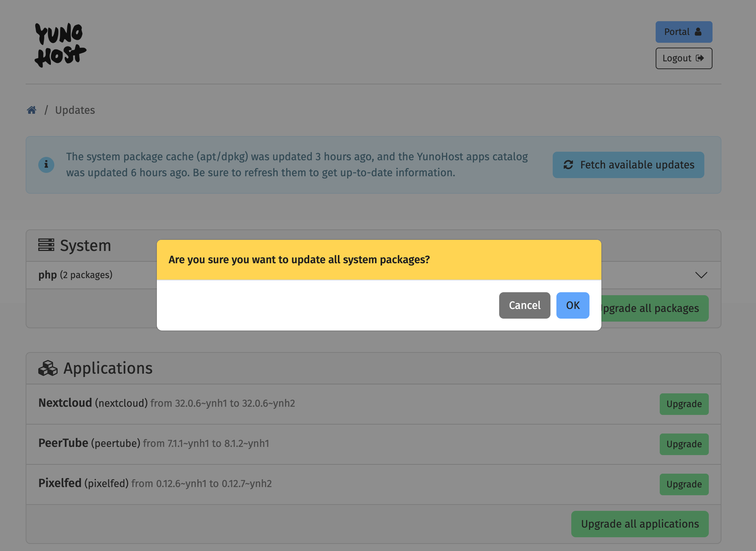Confirm system package update with OK
Viewport: 756px width, 551px height.
coord(572,305)
